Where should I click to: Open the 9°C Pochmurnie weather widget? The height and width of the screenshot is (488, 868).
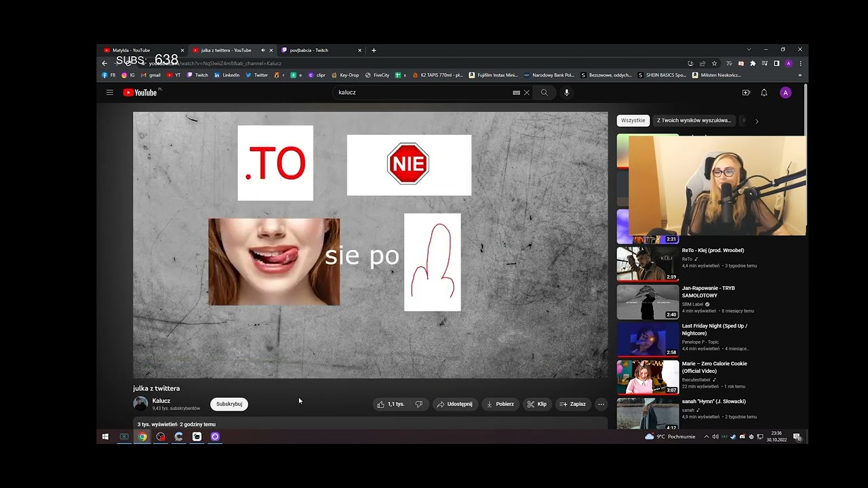coord(670,436)
